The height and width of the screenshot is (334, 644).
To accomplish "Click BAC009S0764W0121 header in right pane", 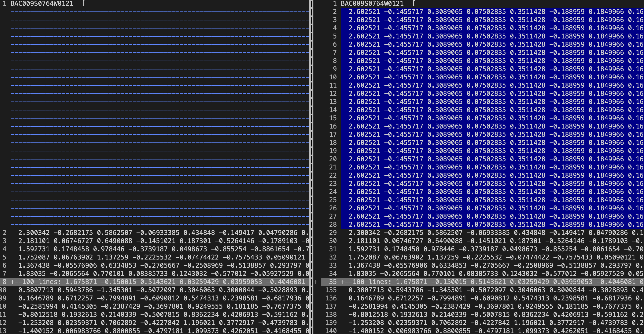I will click(x=372, y=3).
